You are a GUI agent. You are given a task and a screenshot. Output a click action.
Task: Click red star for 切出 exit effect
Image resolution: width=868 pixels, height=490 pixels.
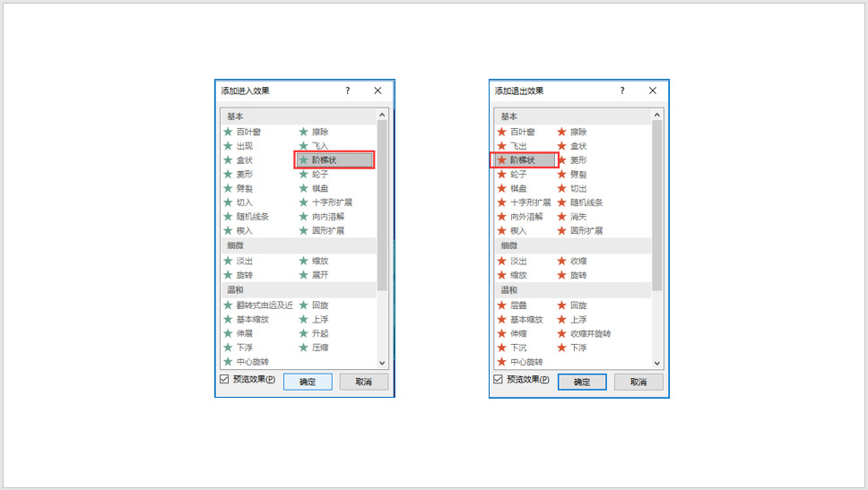562,188
